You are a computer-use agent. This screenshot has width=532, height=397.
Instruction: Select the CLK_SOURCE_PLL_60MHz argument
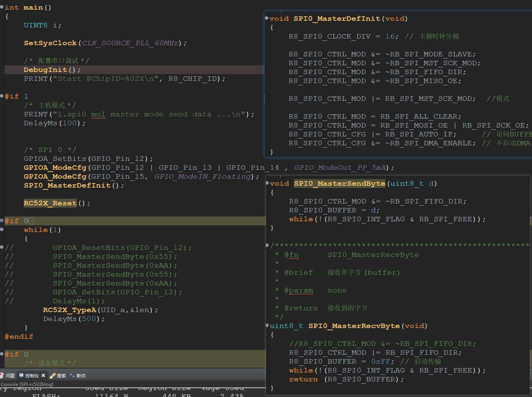(x=130, y=43)
